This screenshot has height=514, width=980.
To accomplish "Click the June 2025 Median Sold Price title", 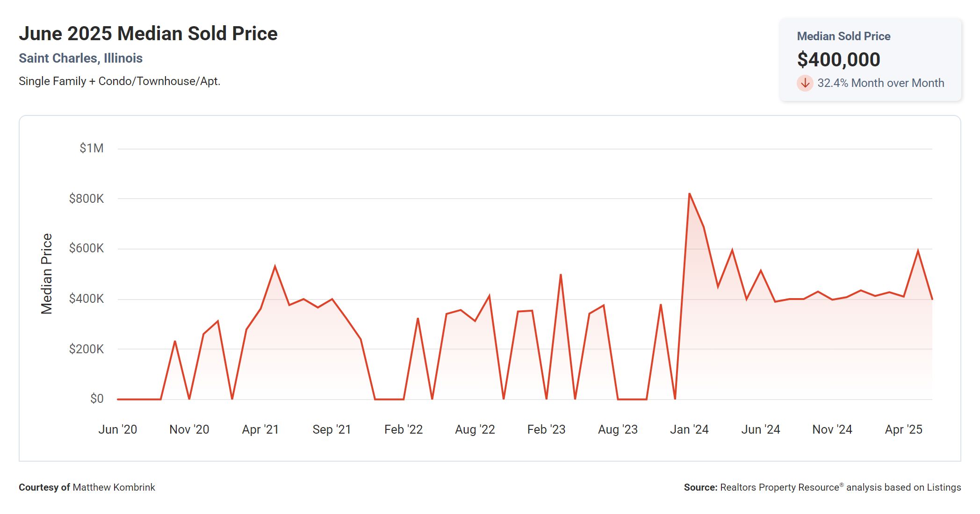I will click(148, 34).
